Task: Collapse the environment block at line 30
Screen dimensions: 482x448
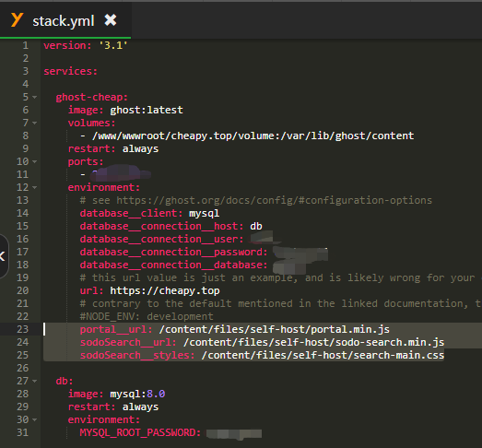Action: click(x=34, y=420)
